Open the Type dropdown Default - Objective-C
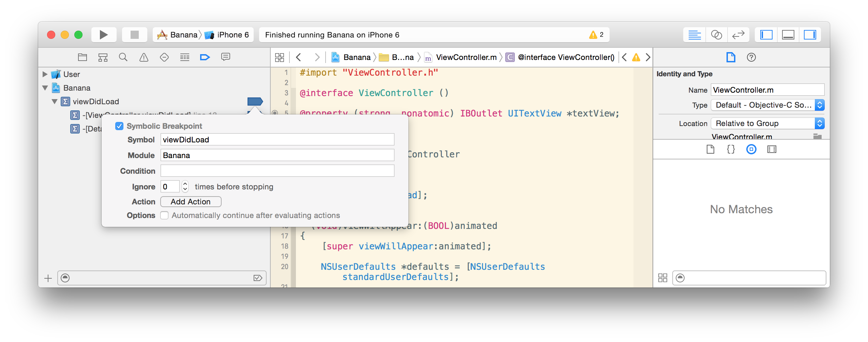 click(x=767, y=105)
